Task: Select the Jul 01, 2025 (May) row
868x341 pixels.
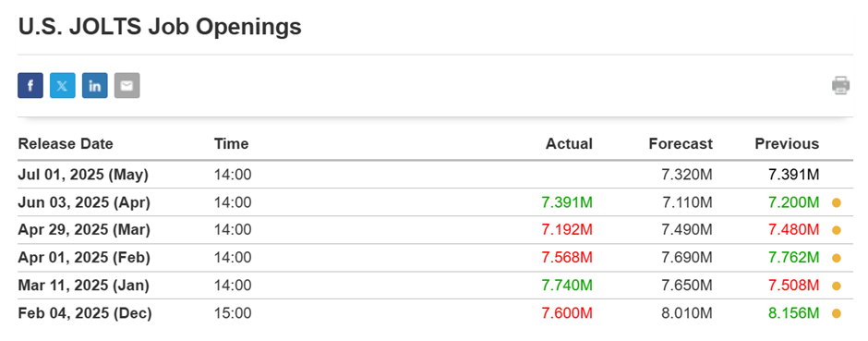Action: tap(435, 175)
